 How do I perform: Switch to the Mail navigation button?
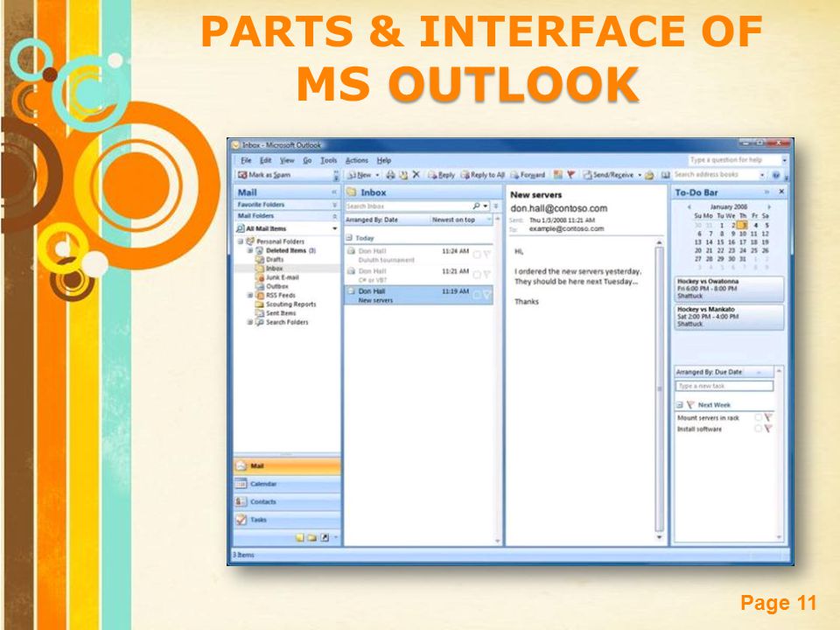click(x=287, y=466)
